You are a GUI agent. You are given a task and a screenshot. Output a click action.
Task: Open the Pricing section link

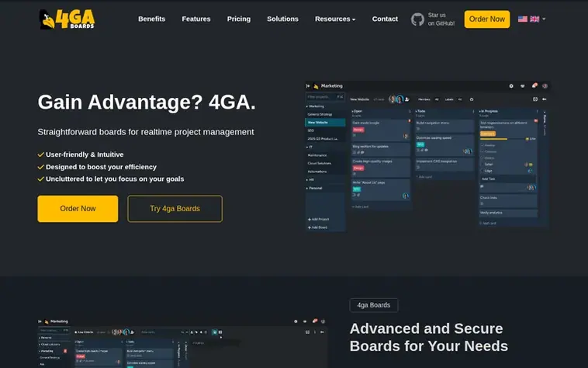point(238,19)
